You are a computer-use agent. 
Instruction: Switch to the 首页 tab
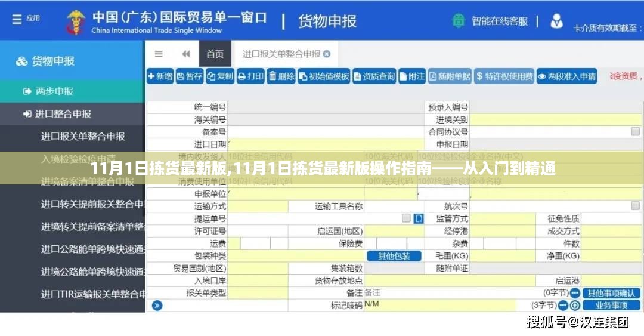(x=215, y=54)
